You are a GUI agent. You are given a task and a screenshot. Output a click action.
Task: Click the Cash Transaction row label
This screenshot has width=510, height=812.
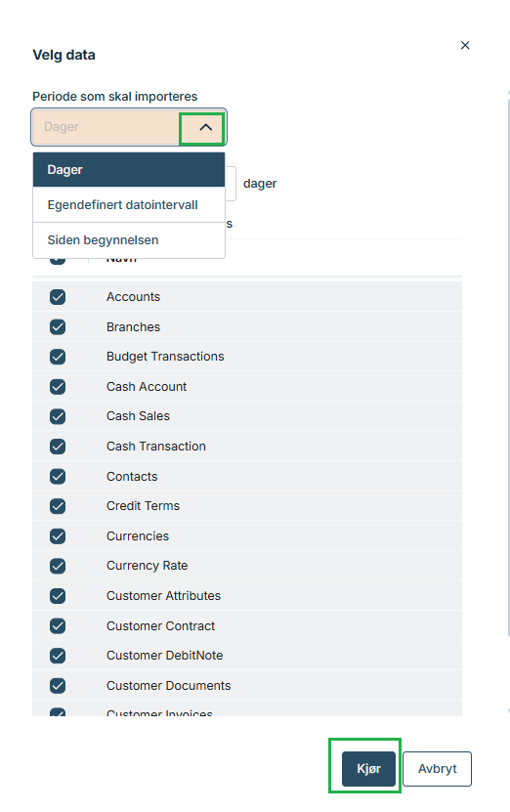point(156,446)
